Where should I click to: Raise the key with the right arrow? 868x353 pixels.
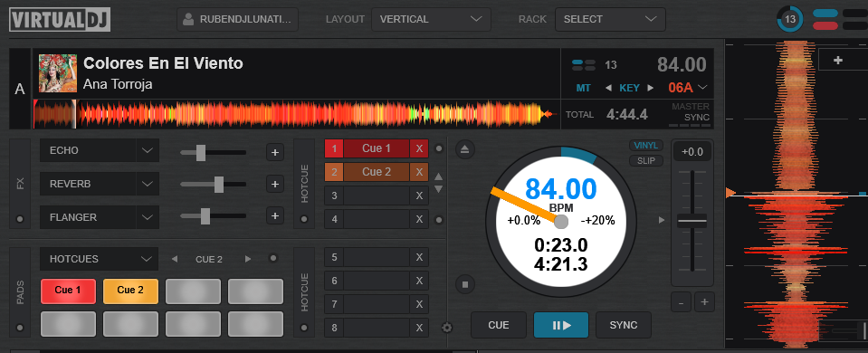[x=651, y=88]
